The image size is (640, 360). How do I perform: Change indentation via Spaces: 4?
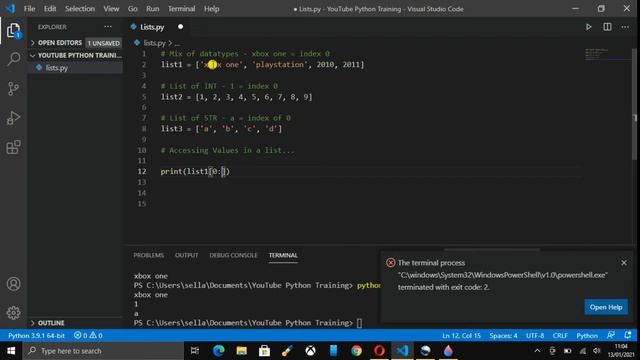(503, 336)
